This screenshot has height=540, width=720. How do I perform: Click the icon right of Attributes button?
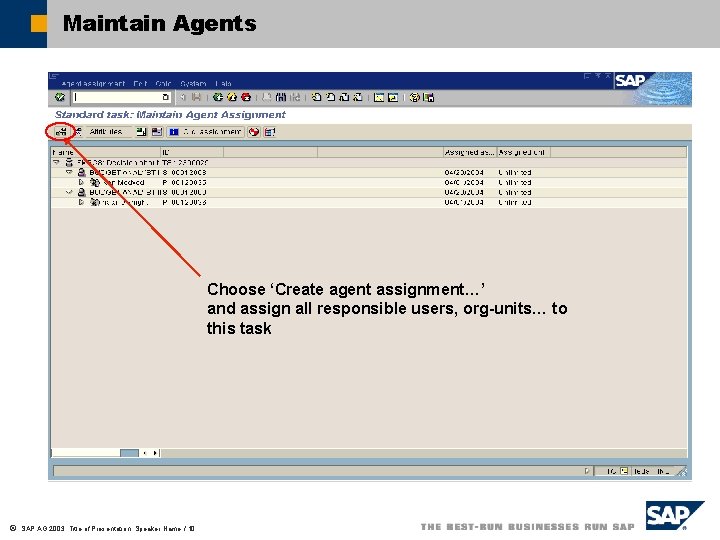point(141,132)
